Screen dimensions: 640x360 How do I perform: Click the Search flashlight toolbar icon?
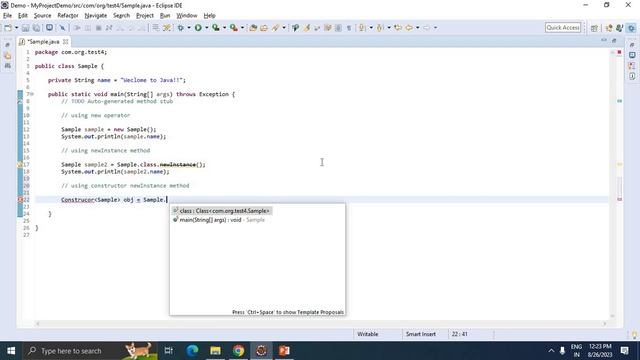coord(307,28)
